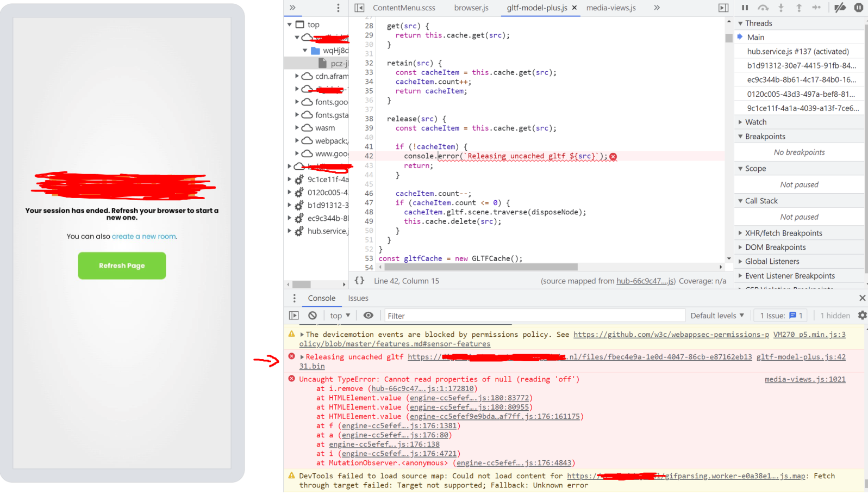This screenshot has height=494, width=868.
Task: Open the 'create a new room' link
Action: tap(143, 236)
